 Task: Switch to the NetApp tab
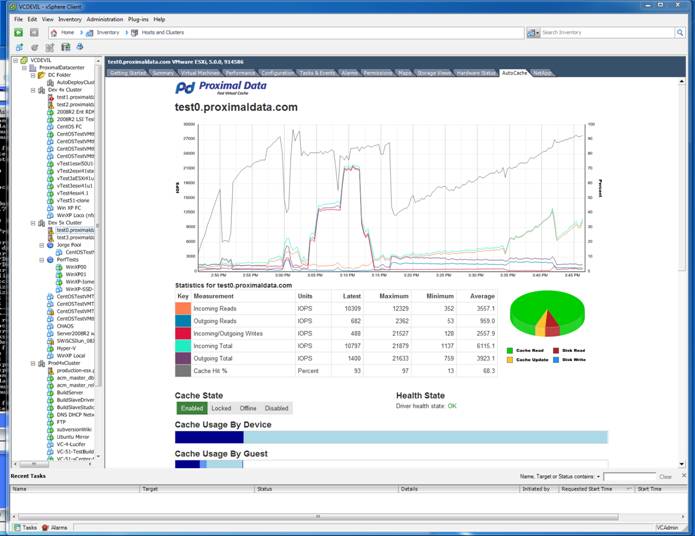coord(542,73)
